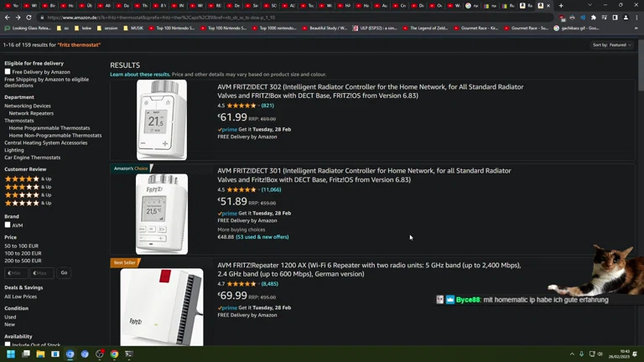The width and height of the screenshot is (644, 362).
Task: Click the minimum price input field
Action: click(x=15, y=272)
